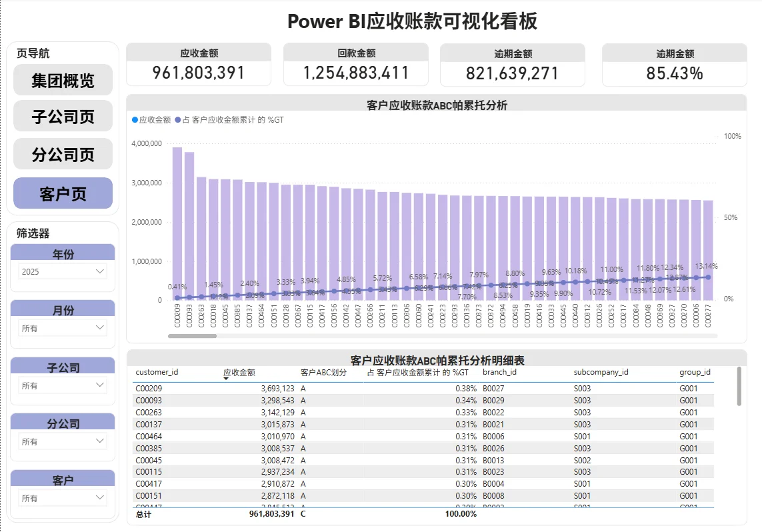Image resolution: width=762 pixels, height=532 pixels.
Task: Click the subcompany_id column header
Action: [x=601, y=372]
